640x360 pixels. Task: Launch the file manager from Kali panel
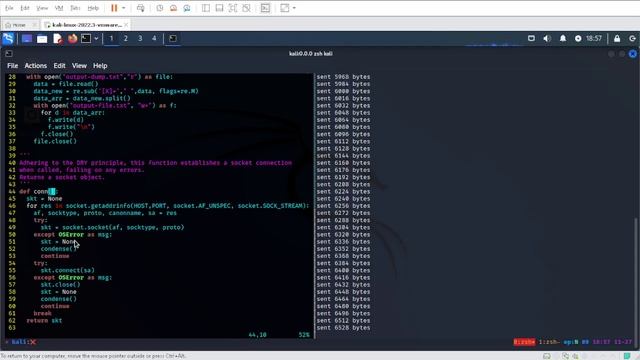pos(42,39)
